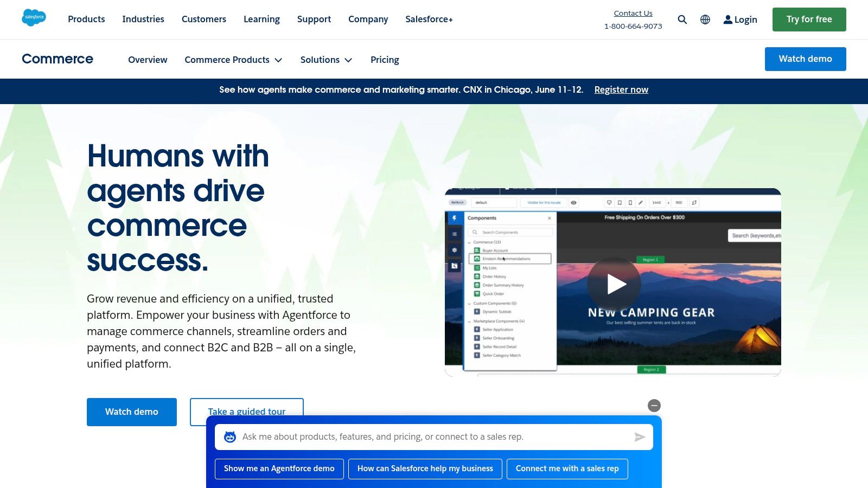Click the Salesforce cloud logo
This screenshot has width=868, height=488.
click(x=34, y=18)
